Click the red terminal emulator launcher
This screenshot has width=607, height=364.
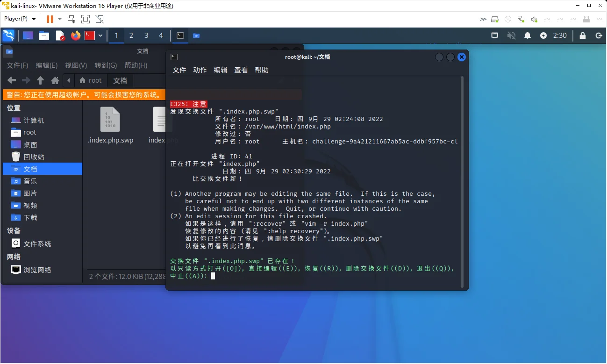90,36
